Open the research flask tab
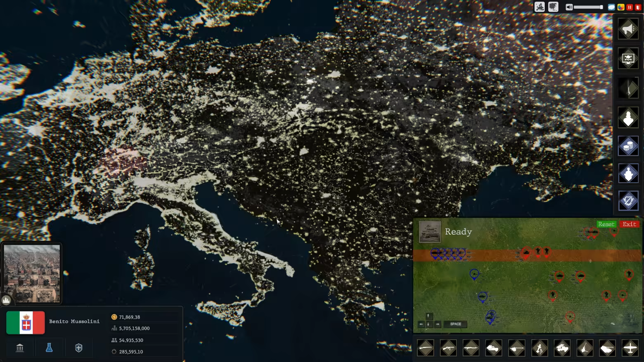 (x=49, y=348)
